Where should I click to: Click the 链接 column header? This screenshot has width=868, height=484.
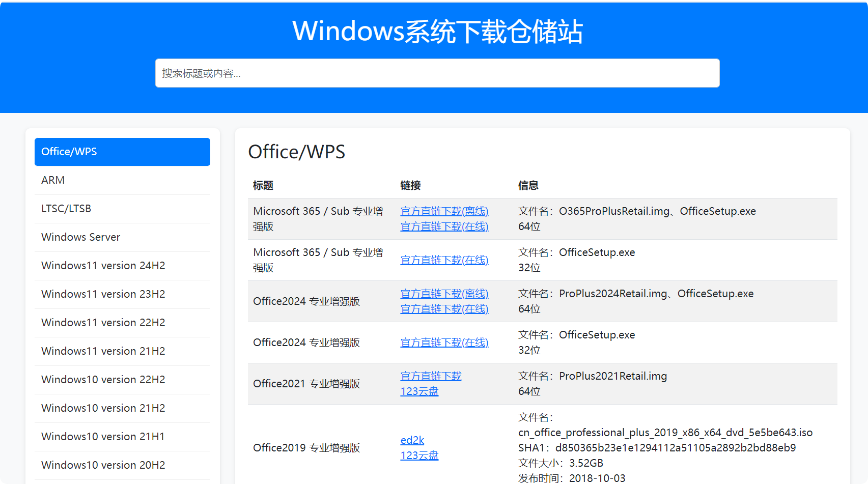click(x=410, y=186)
